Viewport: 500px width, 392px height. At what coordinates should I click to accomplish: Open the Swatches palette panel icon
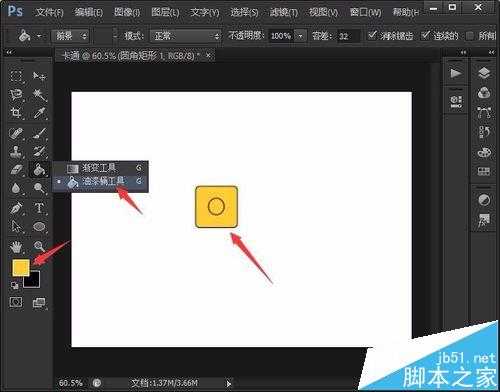pyautogui.click(x=484, y=171)
